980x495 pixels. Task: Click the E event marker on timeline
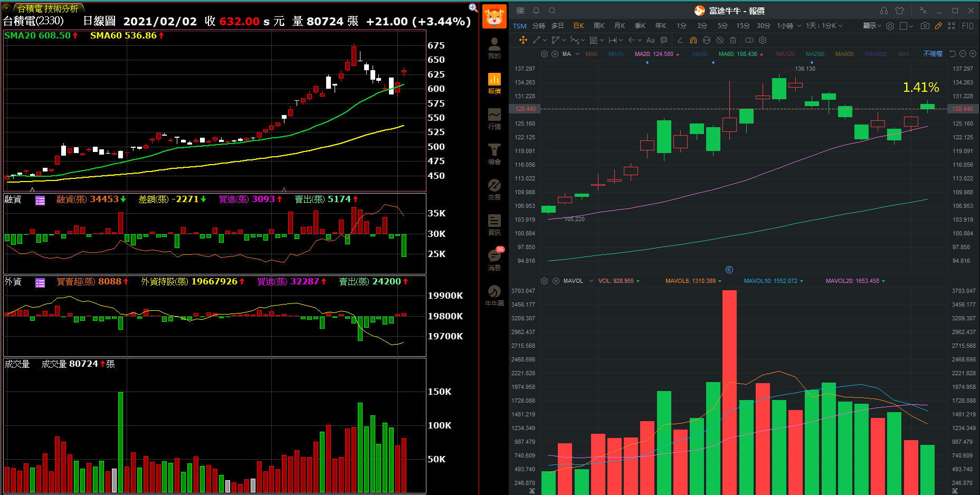click(729, 270)
